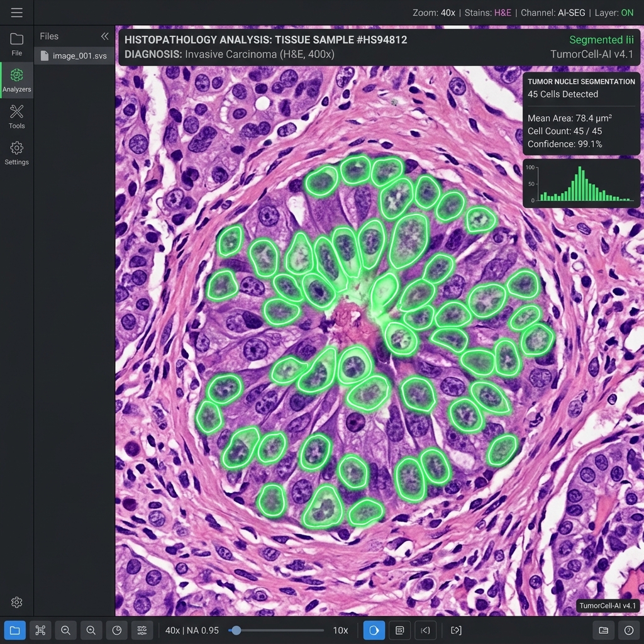The width and height of the screenshot is (644, 644).
Task: Toggle the Layer ON indicator in header
Action: [614, 13]
